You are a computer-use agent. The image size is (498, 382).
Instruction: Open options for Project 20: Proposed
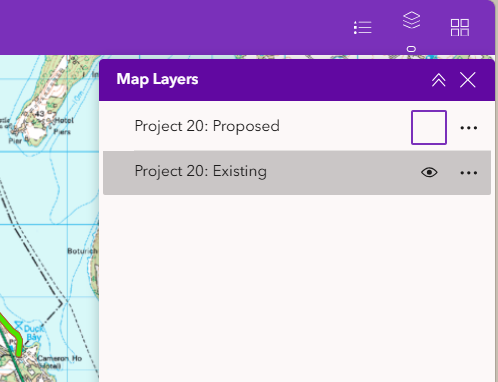(469, 128)
